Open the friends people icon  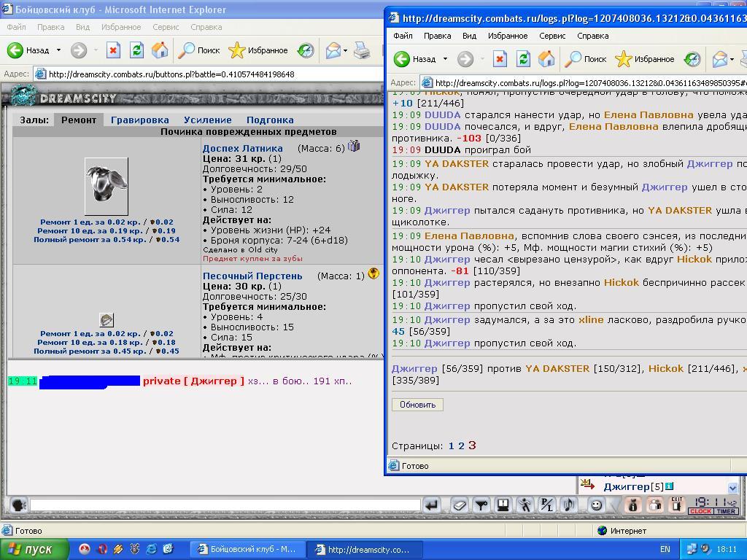(655, 505)
